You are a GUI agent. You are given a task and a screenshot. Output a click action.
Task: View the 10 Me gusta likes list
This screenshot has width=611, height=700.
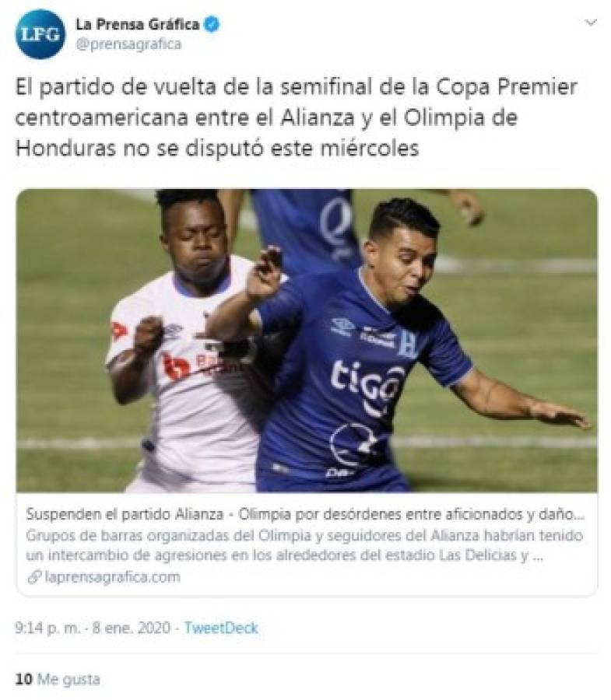[x=58, y=679]
